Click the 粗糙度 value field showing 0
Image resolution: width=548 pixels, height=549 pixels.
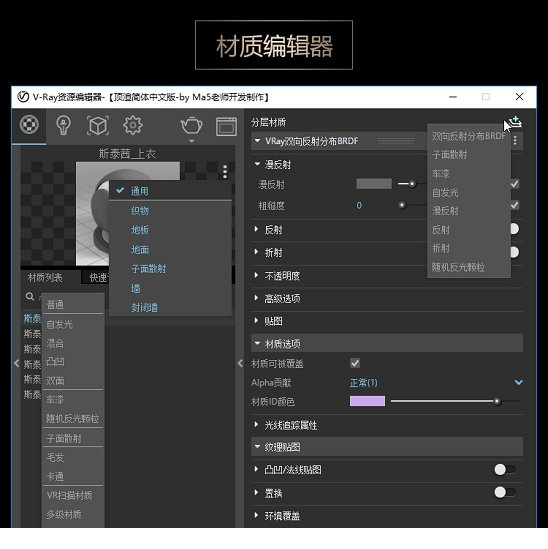coord(359,206)
